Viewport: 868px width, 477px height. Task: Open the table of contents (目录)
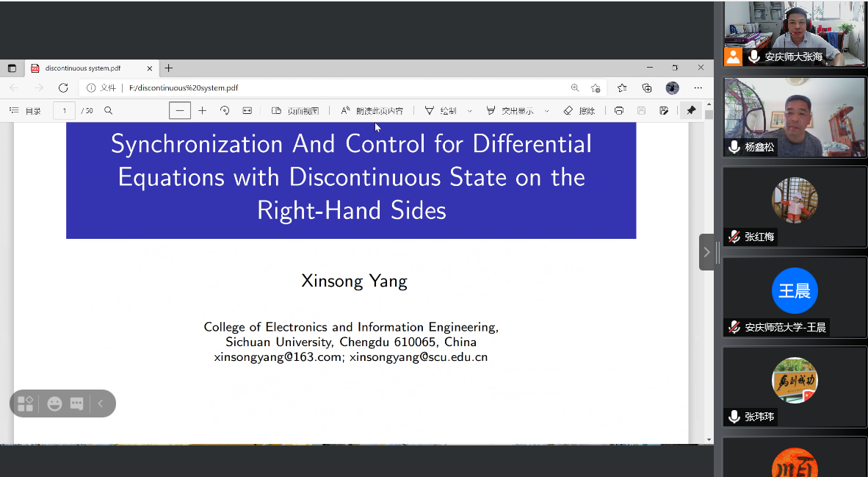click(x=25, y=111)
